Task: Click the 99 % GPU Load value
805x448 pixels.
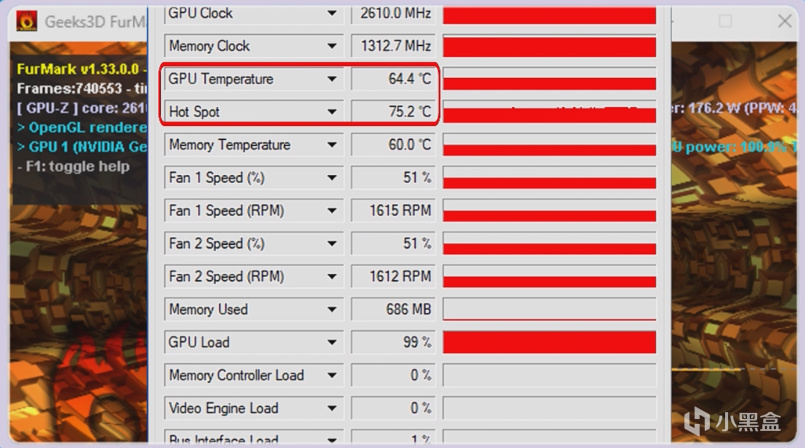Action: tap(393, 342)
